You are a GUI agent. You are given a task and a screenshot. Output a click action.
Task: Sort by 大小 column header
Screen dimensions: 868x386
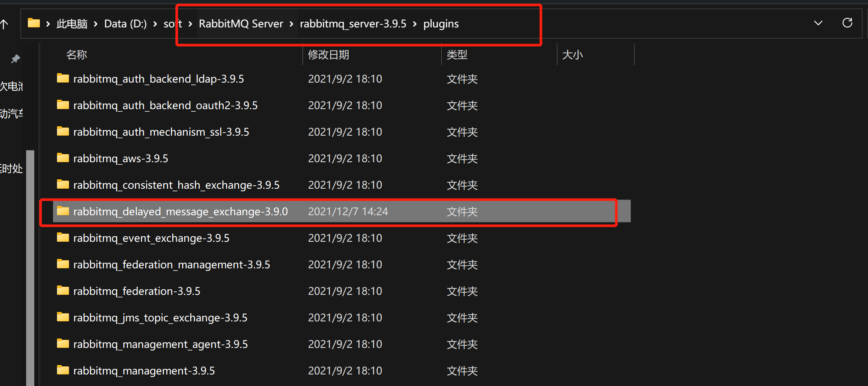572,55
